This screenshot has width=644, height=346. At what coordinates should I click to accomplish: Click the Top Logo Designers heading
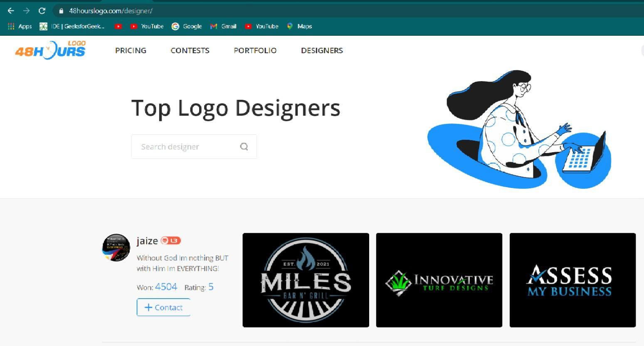236,108
